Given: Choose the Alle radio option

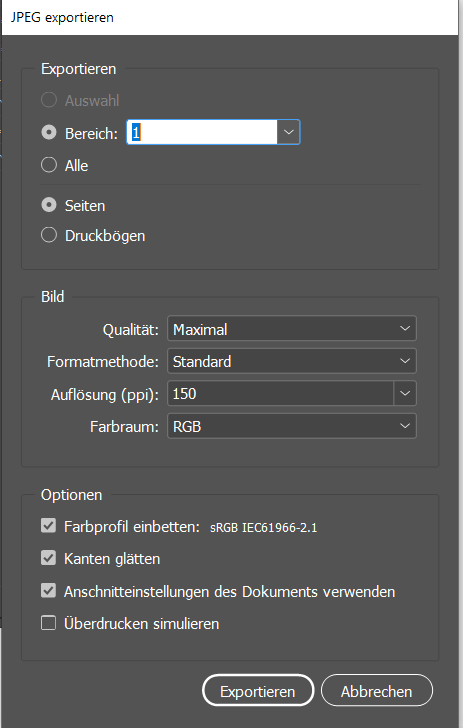Looking at the screenshot, I should click(x=49, y=165).
